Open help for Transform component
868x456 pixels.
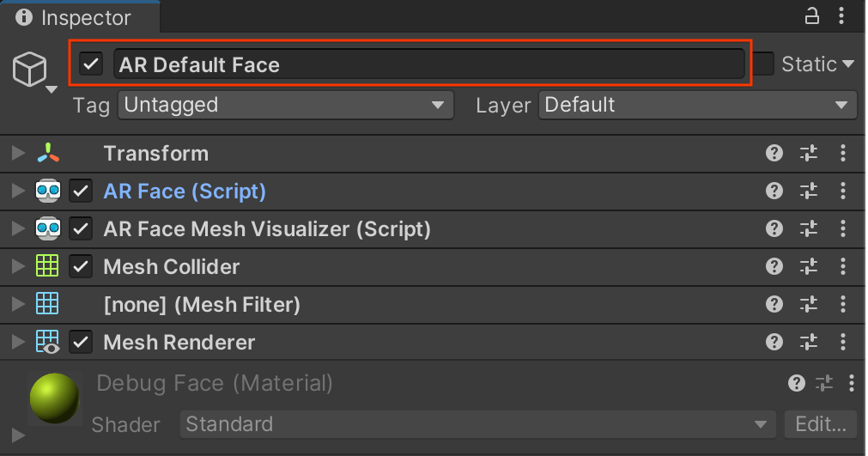click(x=774, y=154)
